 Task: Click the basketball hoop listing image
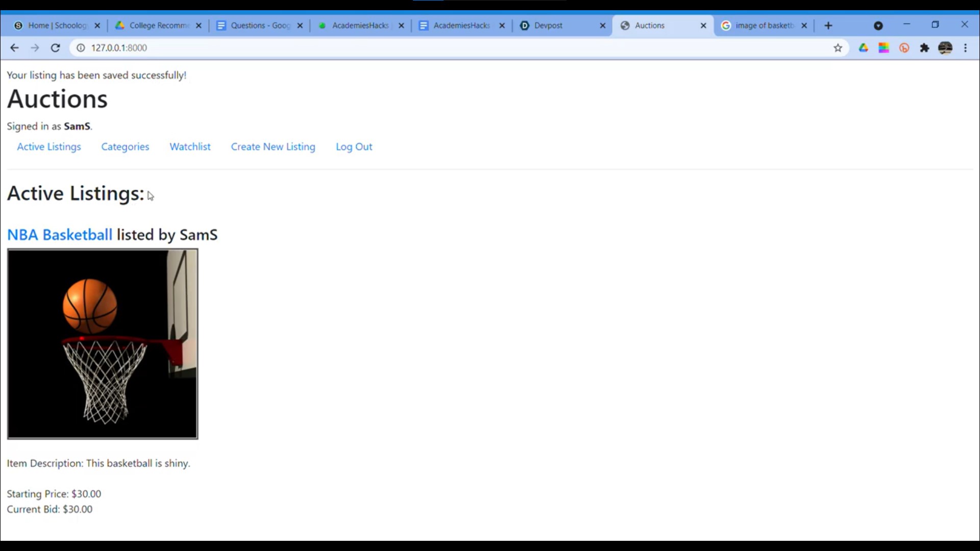tap(103, 344)
